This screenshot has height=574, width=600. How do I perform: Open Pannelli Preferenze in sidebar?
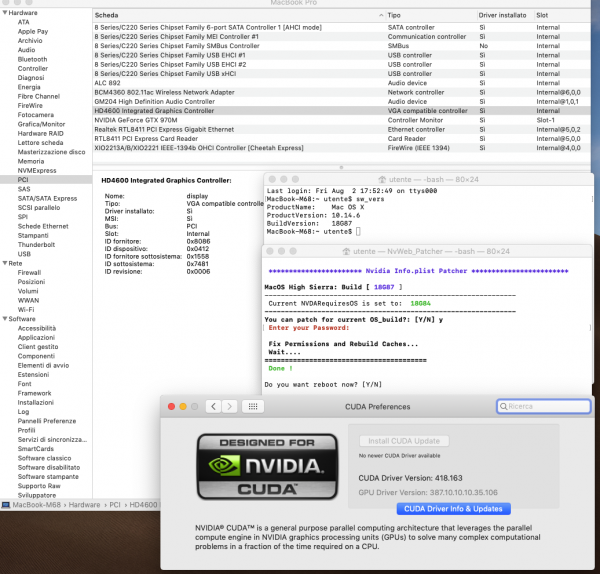[47, 421]
